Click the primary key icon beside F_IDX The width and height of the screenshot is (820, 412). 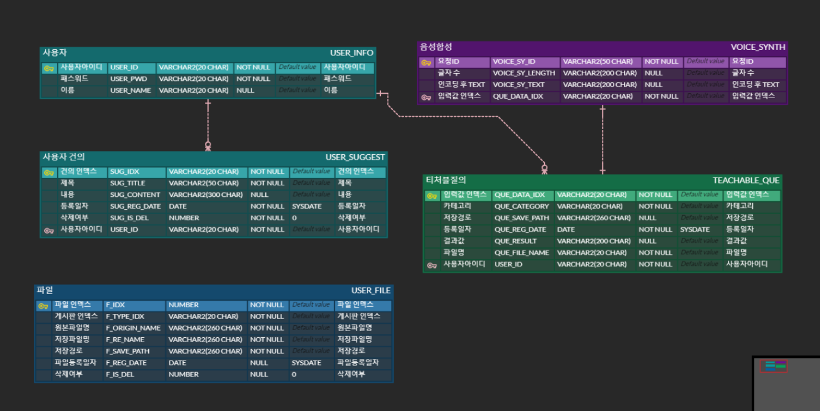point(43,305)
